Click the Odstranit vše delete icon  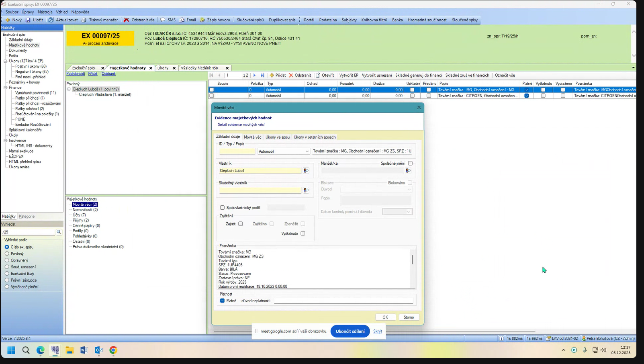[127, 20]
